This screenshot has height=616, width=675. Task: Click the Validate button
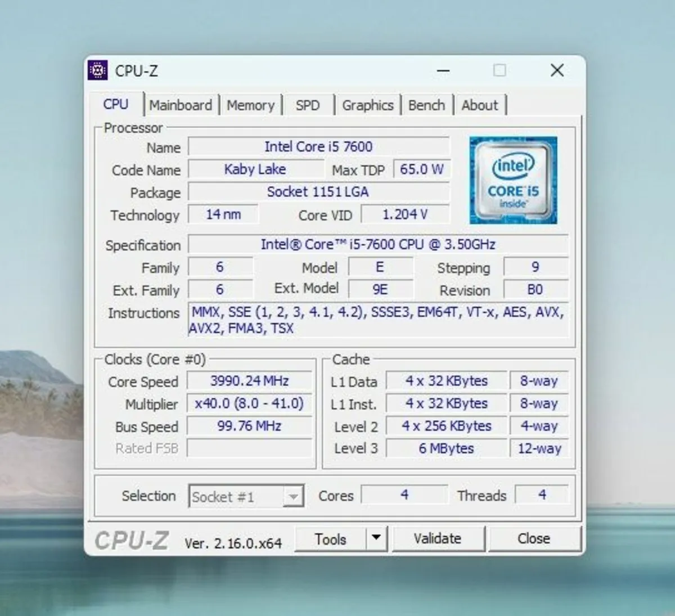click(x=437, y=539)
